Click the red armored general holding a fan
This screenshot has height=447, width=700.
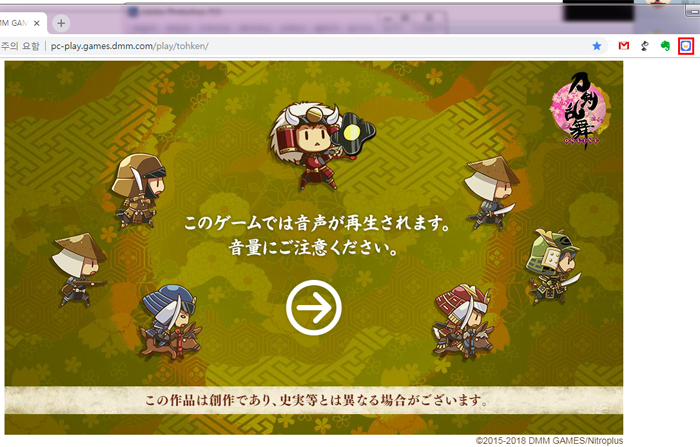click(322, 145)
